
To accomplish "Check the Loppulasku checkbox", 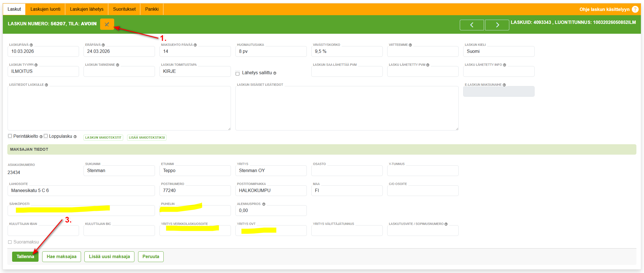I will (46, 136).
